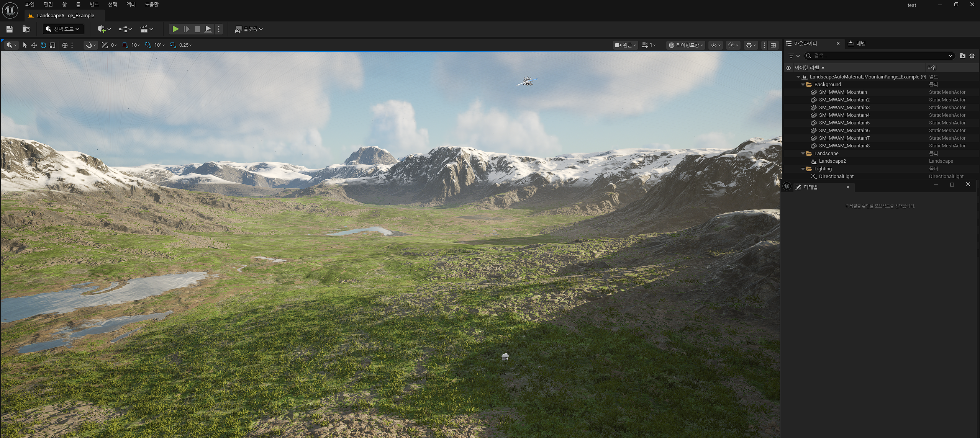Toggle rotation snapping icon

[x=148, y=45]
